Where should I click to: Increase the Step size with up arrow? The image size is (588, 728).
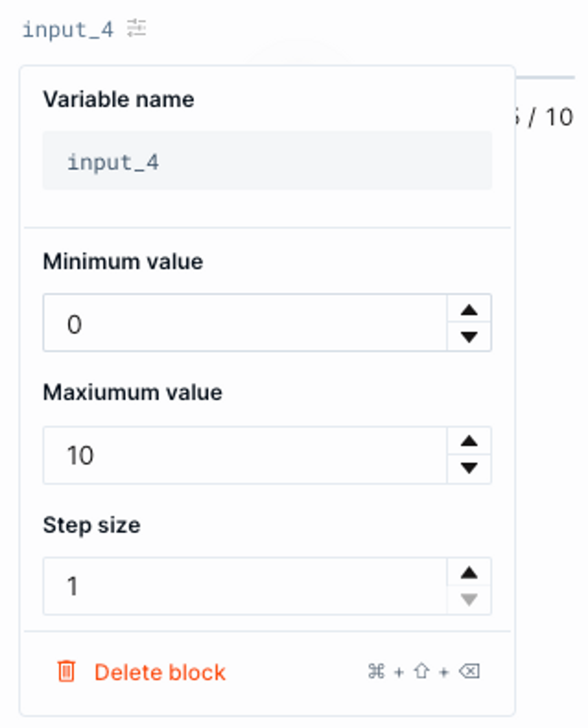[469, 573]
